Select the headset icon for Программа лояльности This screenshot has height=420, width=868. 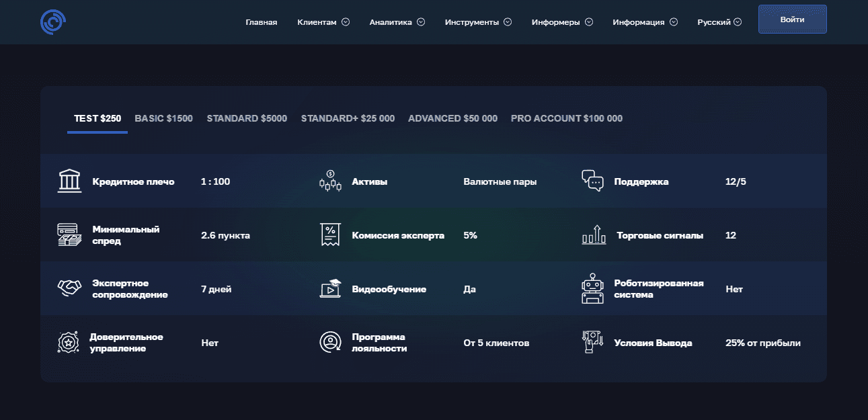point(329,342)
